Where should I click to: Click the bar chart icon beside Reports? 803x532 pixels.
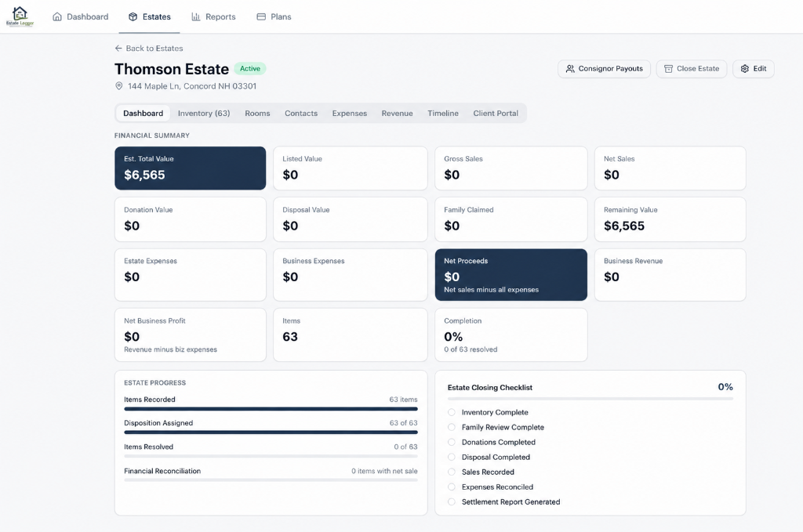195,17
